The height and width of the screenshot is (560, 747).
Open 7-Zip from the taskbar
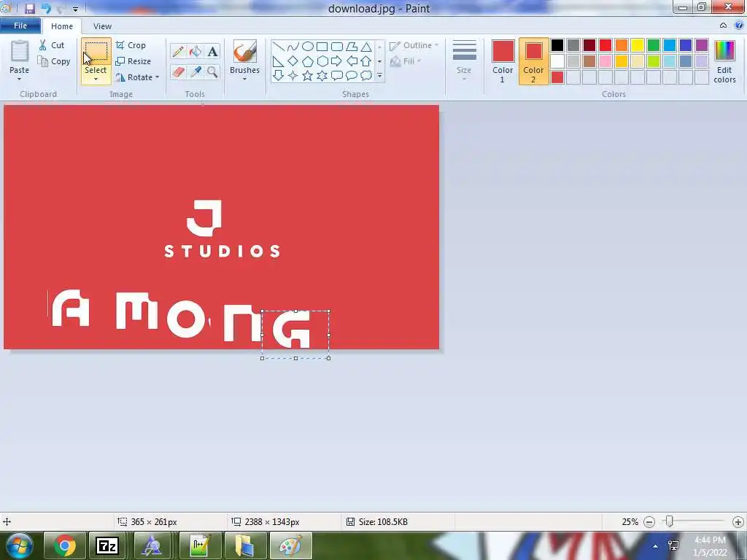point(107,545)
